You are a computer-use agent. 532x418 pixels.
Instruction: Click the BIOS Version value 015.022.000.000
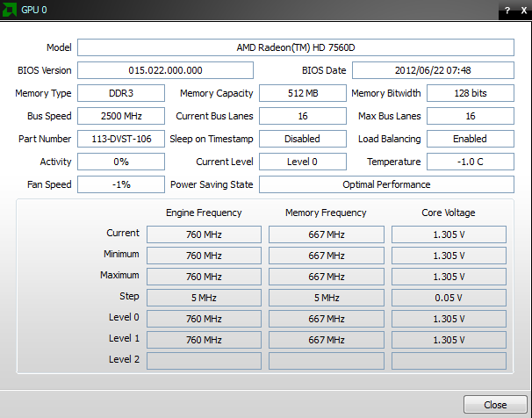coord(165,70)
